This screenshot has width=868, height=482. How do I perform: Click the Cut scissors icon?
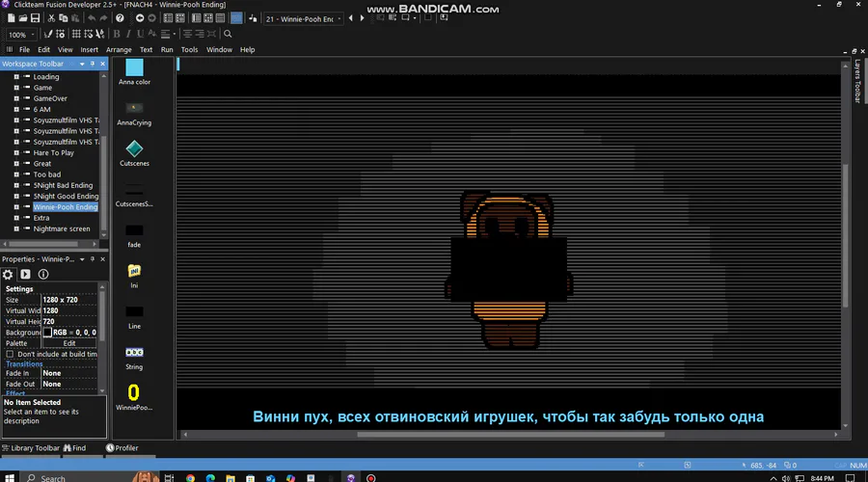tap(51, 18)
